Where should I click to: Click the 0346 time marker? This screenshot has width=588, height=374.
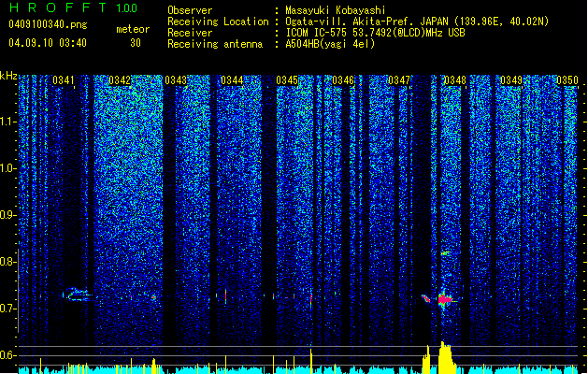(343, 80)
